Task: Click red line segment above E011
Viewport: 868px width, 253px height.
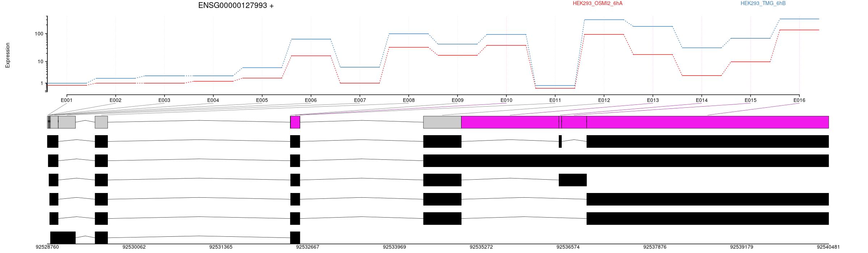Action: point(555,88)
